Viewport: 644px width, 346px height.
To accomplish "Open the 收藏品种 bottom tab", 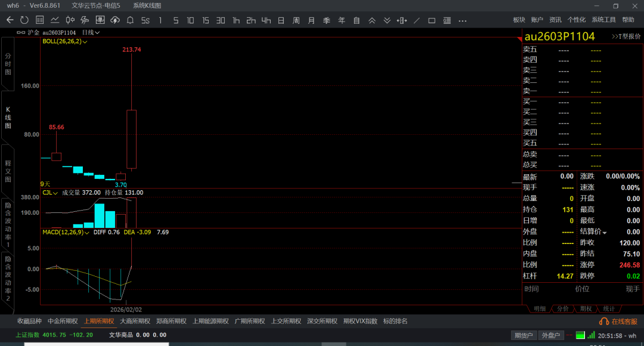I will [30, 322].
